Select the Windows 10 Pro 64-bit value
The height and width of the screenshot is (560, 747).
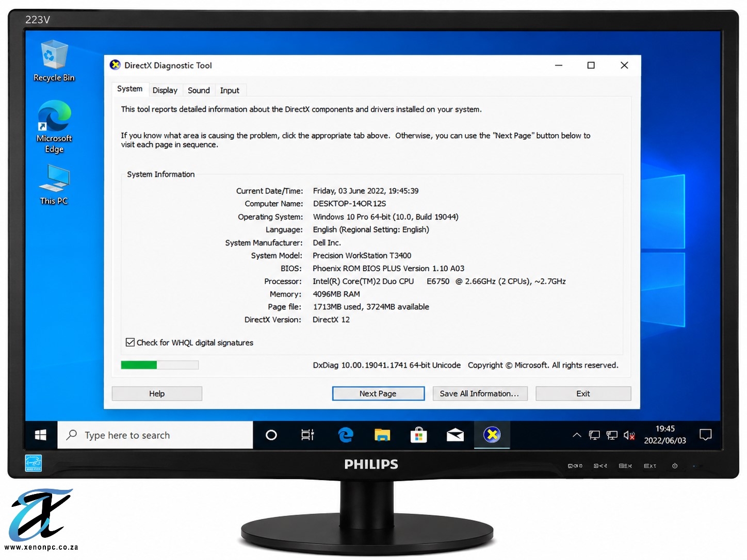pos(385,217)
